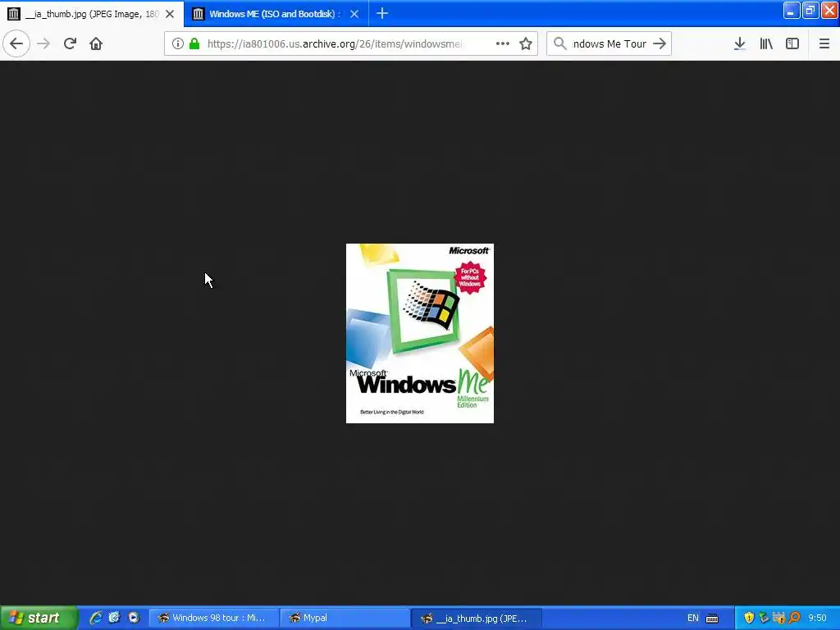This screenshot has width=840, height=630.
Task: Close the browser window
Action: 830,10
